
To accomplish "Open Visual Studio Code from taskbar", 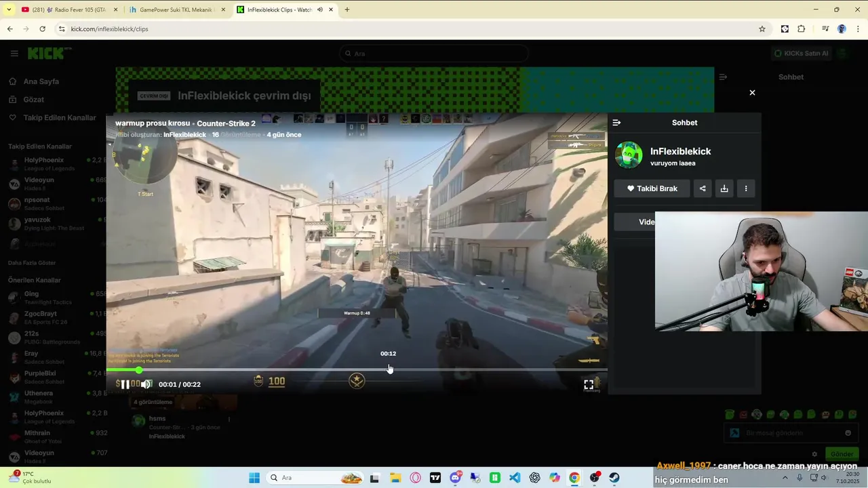I will [x=515, y=478].
